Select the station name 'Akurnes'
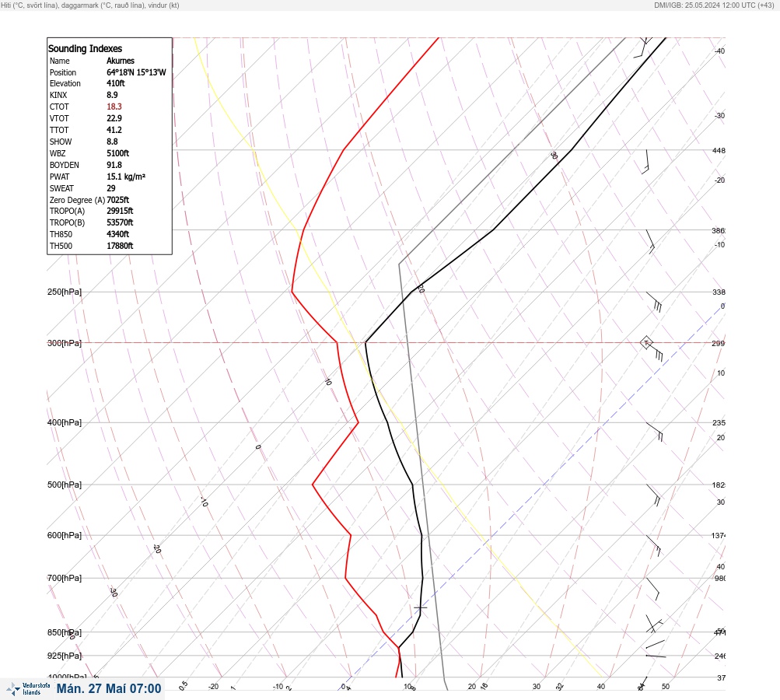The image size is (780, 700). pyautogui.click(x=121, y=61)
